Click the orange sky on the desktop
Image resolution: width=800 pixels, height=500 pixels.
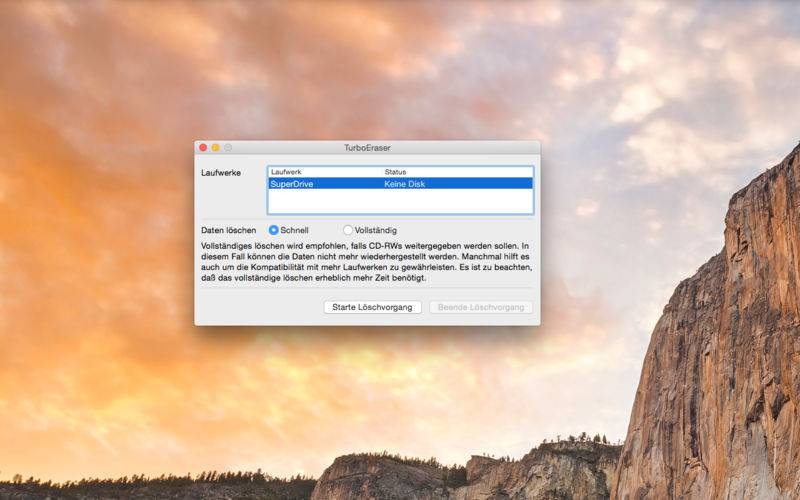pyautogui.click(x=100, y=250)
